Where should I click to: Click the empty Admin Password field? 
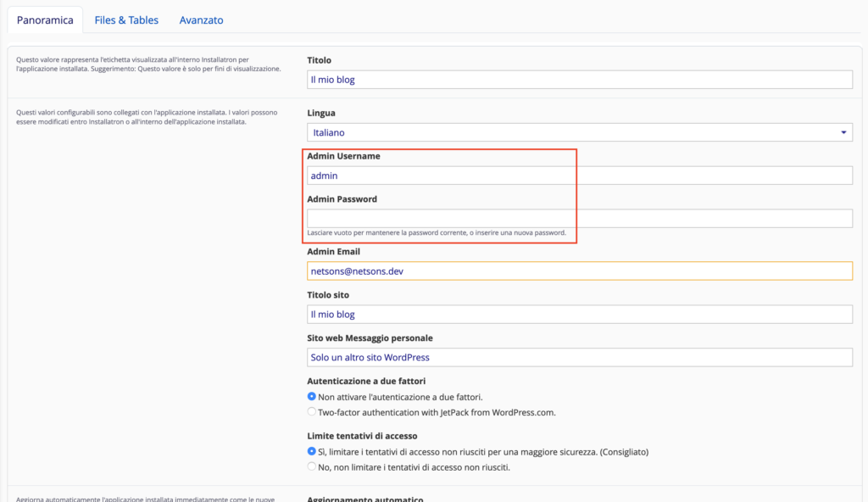(x=579, y=219)
